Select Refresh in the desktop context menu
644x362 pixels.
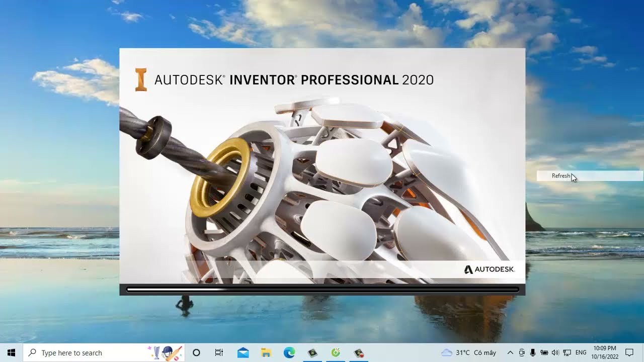590,175
